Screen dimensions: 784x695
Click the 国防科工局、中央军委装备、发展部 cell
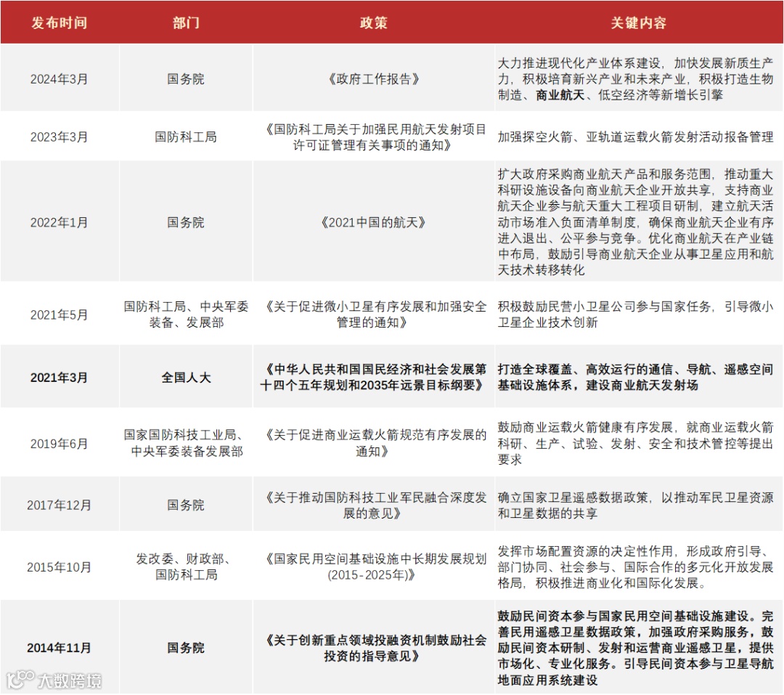186,314
